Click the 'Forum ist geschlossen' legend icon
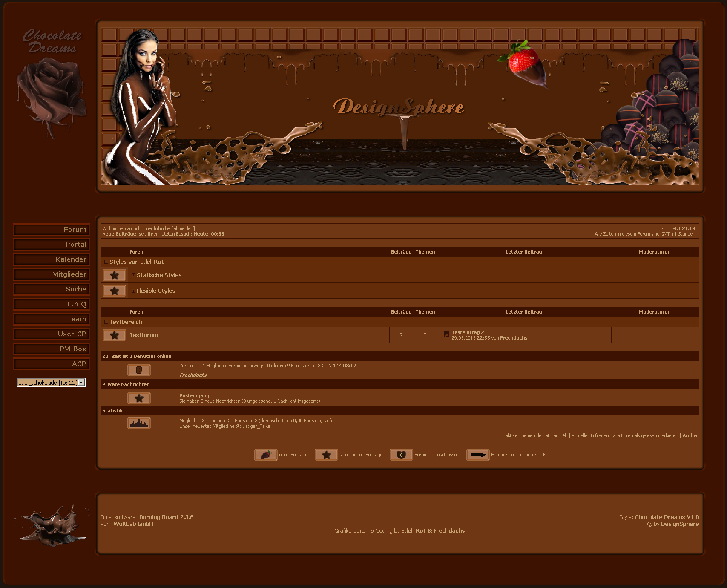The height and width of the screenshot is (588, 727). click(401, 455)
